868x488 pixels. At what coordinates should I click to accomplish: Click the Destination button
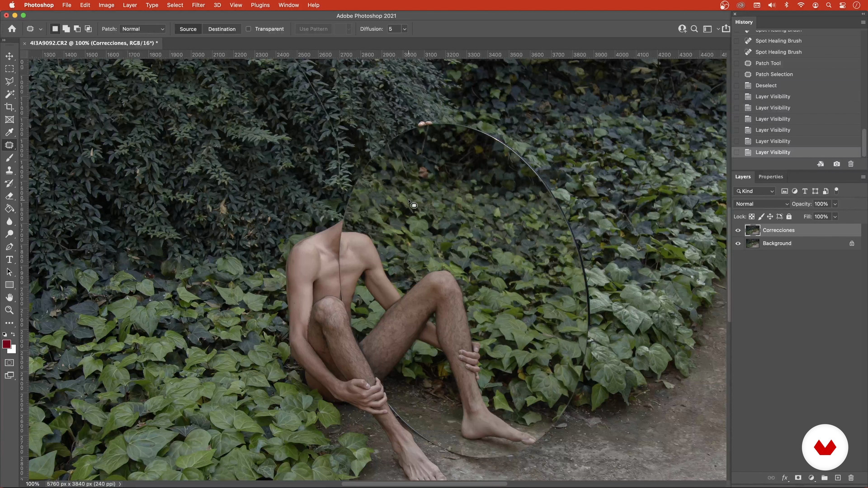(x=222, y=29)
